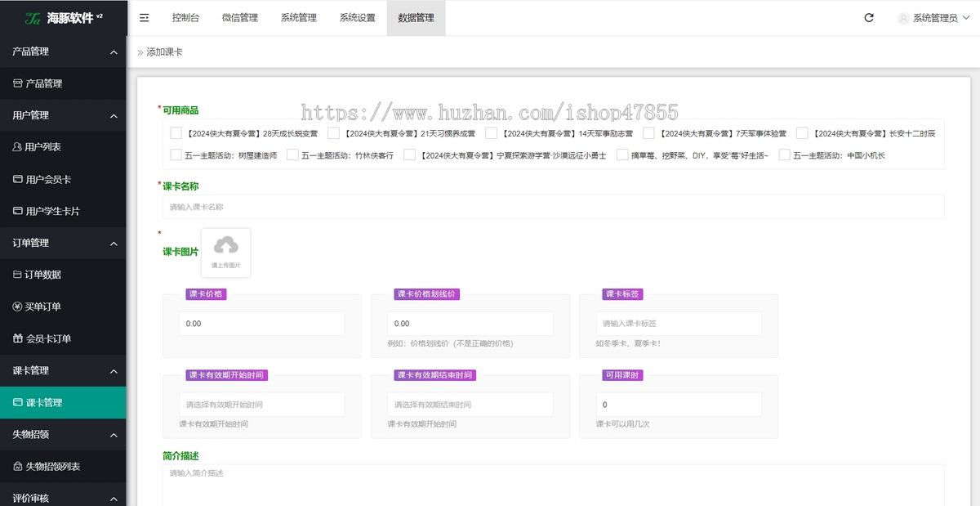This screenshot has width=980, height=506.
Task: Check 7天军事体验营 product checkbox
Action: [x=648, y=132]
